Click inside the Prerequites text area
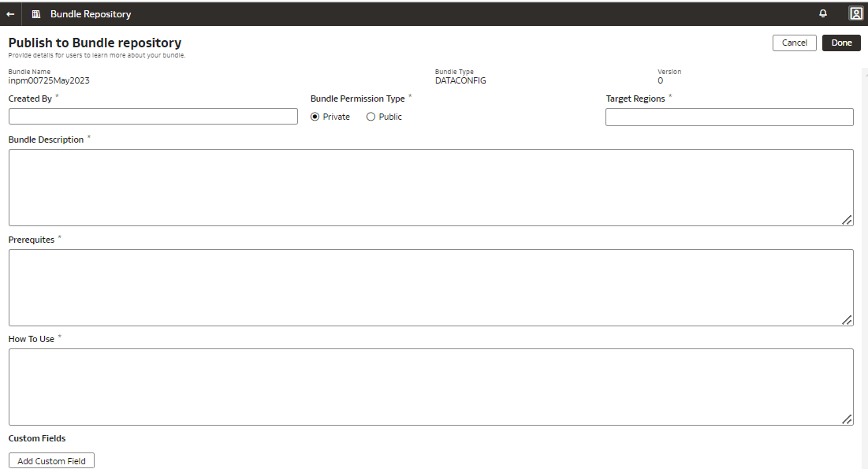 [x=430, y=285]
